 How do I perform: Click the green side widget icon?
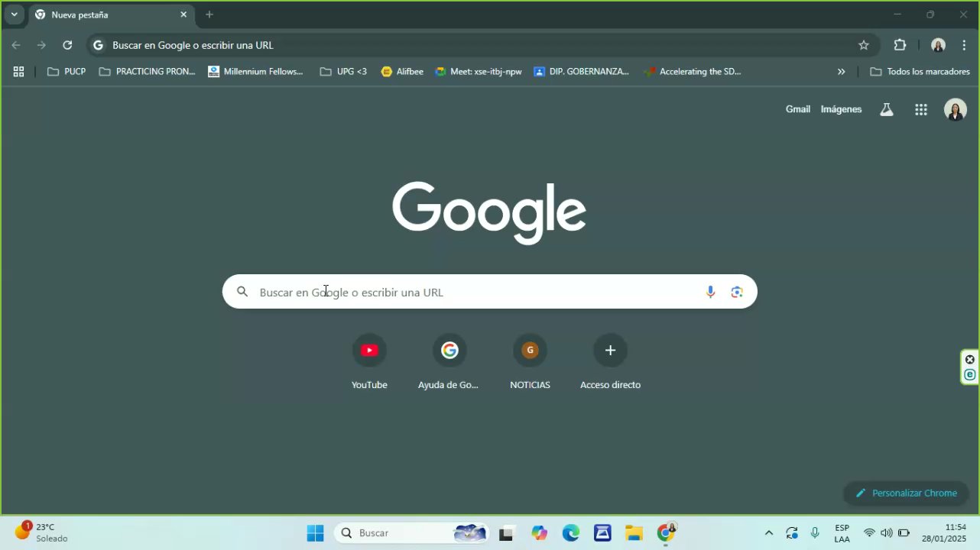pos(970,374)
